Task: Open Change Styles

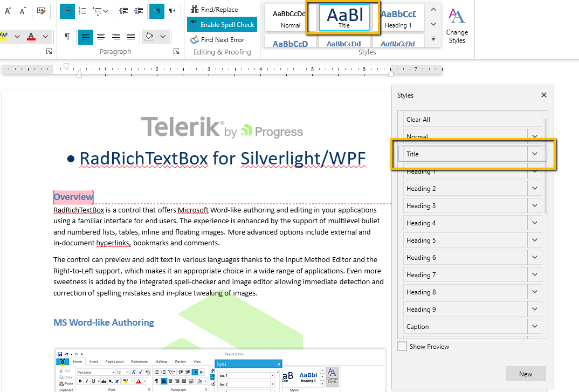Action: click(x=457, y=25)
